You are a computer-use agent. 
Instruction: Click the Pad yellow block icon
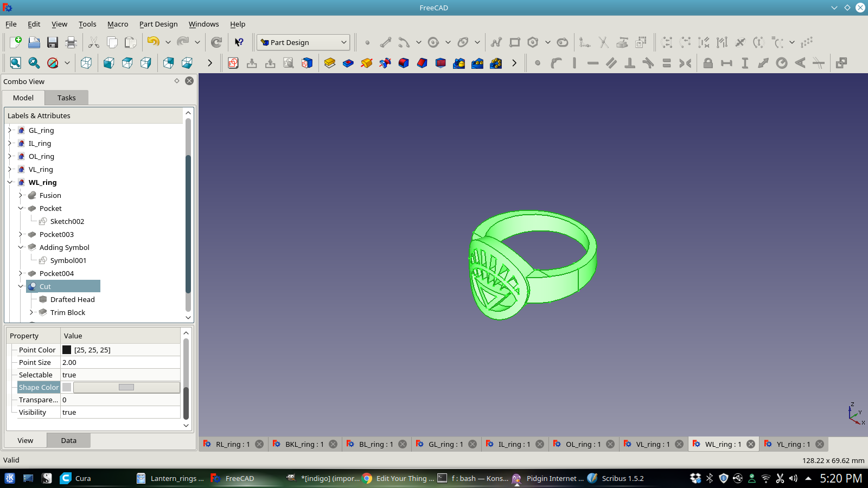(330, 63)
